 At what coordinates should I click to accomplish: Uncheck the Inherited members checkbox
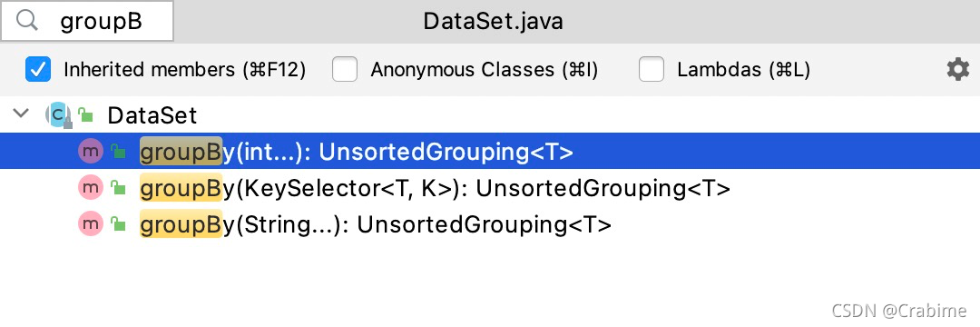(38, 69)
